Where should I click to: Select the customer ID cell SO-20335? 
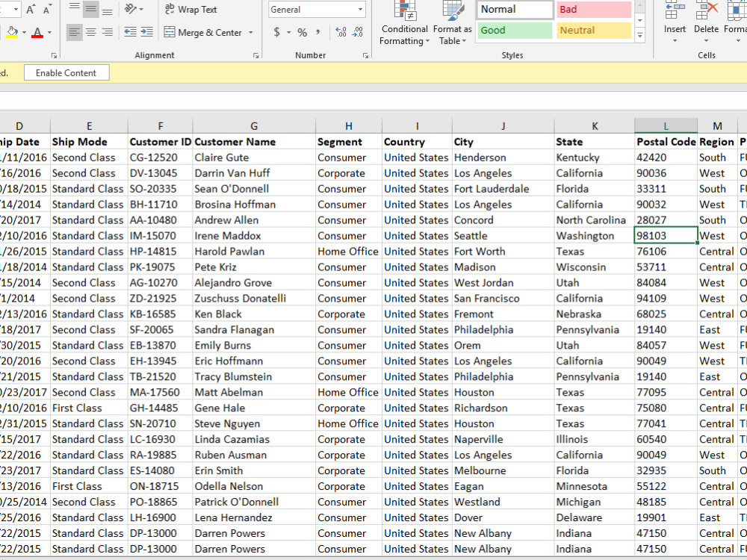pyautogui.click(x=161, y=189)
